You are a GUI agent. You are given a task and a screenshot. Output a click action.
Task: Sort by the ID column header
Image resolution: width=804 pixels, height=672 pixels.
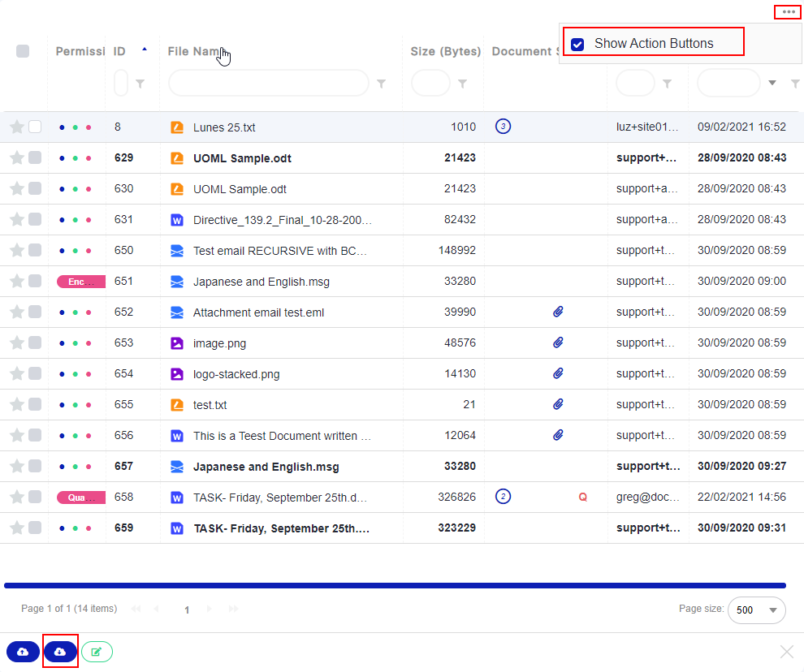coord(119,51)
